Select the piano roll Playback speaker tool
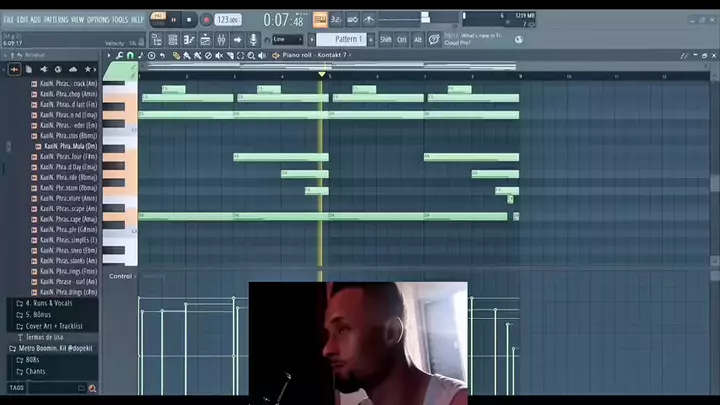 coord(262,56)
